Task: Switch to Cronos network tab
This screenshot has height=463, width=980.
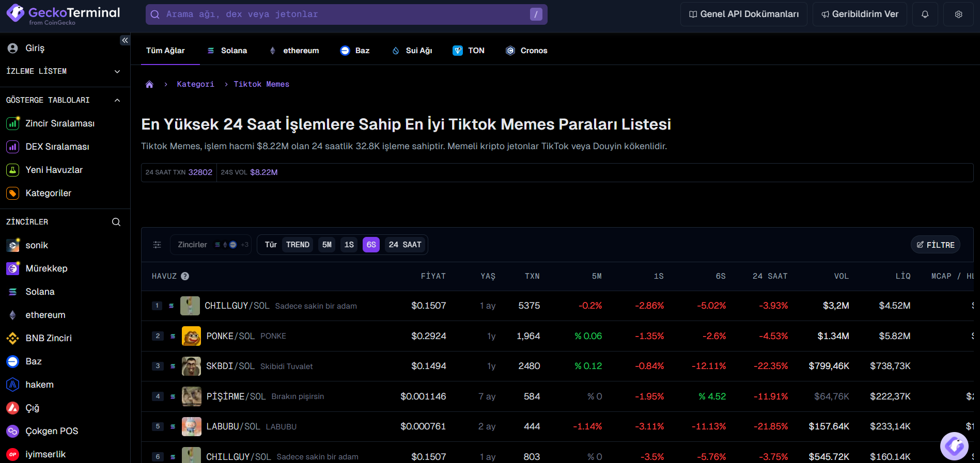Action: tap(526, 51)
